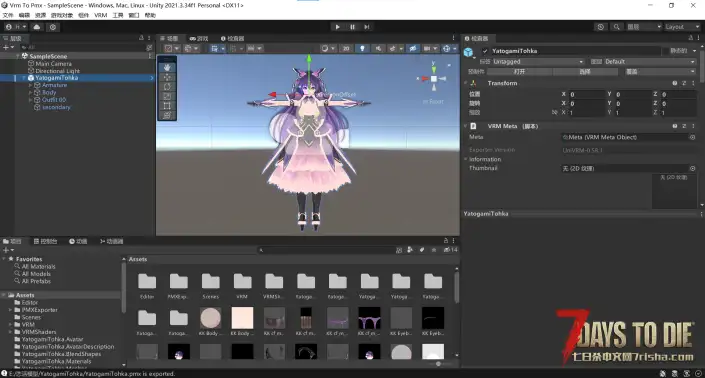Click the X axis red cone on orientation gizmo
Image resolution: width=705 pixels, height=378 pixels.
coord(425,79)
